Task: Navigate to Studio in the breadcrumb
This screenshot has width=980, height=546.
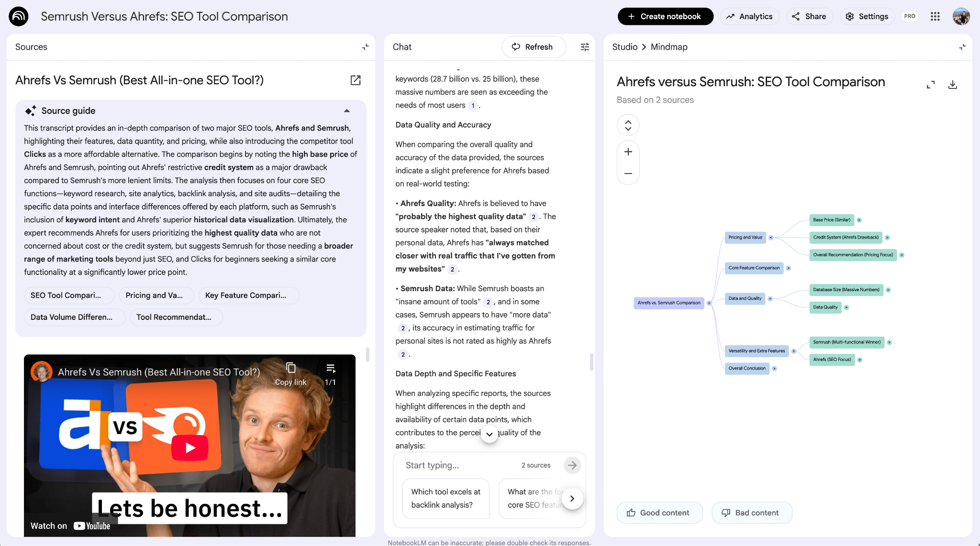Action: pyautogui.click(x=624, y=47)
